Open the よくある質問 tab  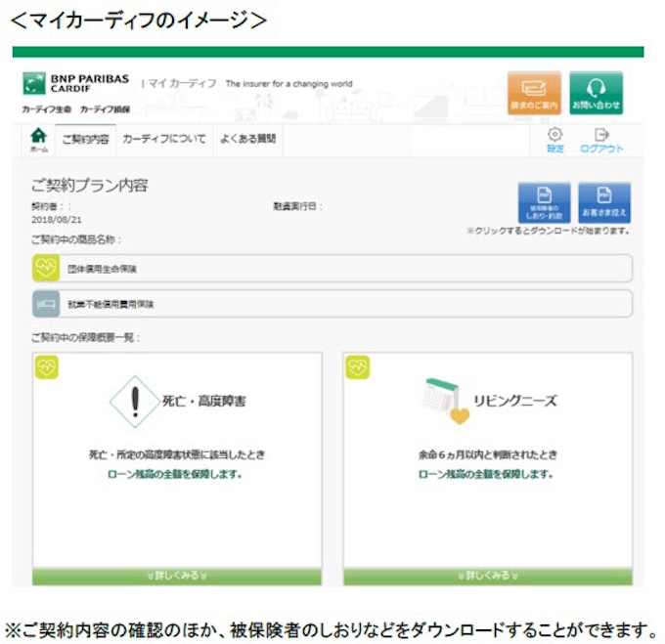coord(247,140)
